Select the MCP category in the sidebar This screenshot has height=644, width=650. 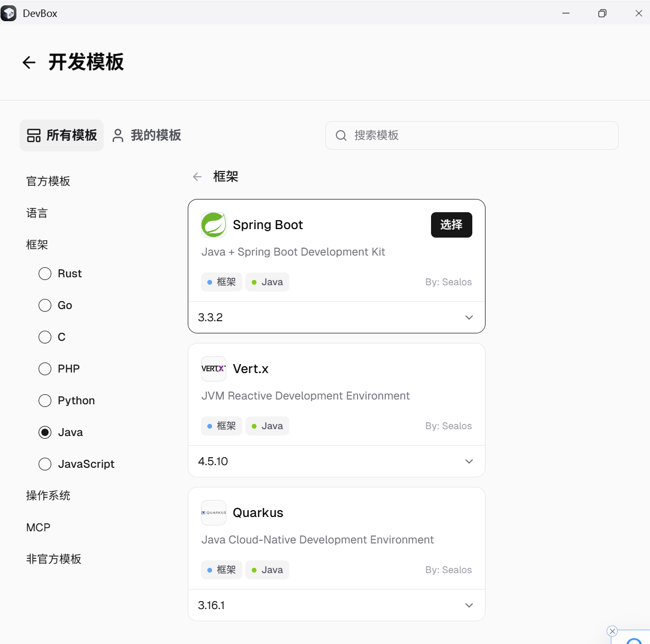coord(38,527)
